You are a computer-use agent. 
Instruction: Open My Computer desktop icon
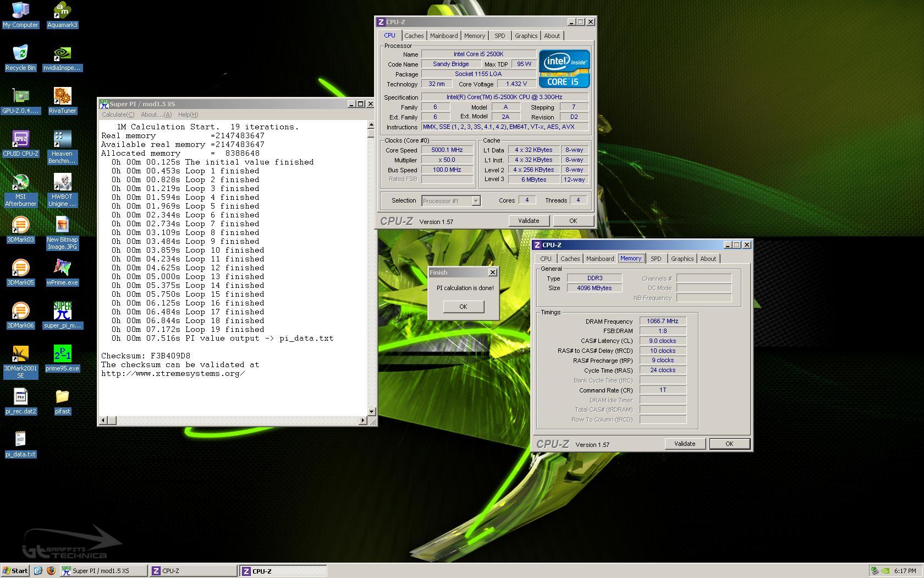[20, 15]
